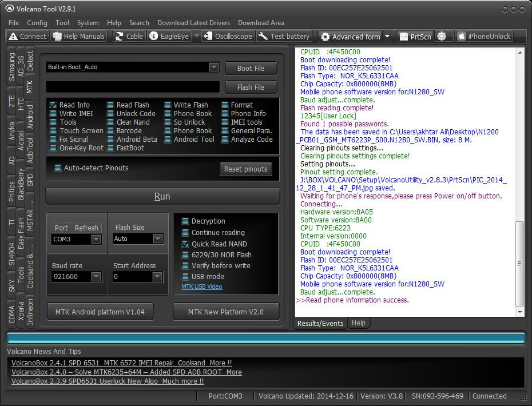The image size is (532, 406).
Task: Check the Unlock Code option
Action: tap(110, 114)
